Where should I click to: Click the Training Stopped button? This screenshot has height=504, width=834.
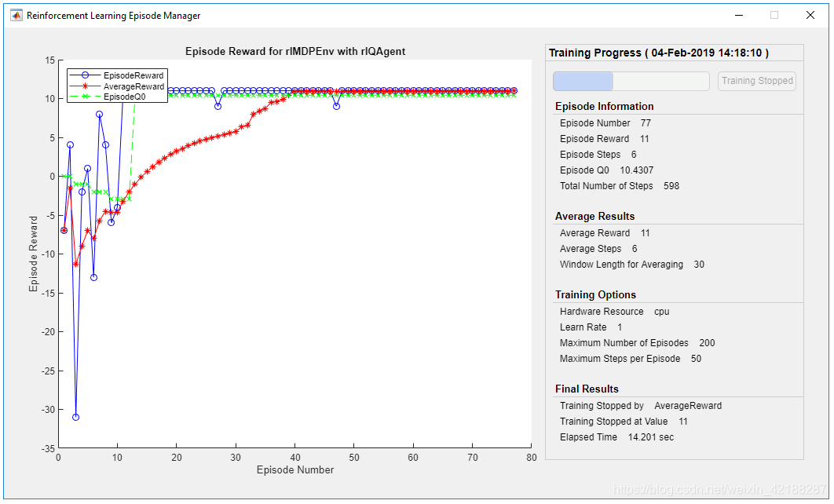pyautogui.click(x=757, y=81)
